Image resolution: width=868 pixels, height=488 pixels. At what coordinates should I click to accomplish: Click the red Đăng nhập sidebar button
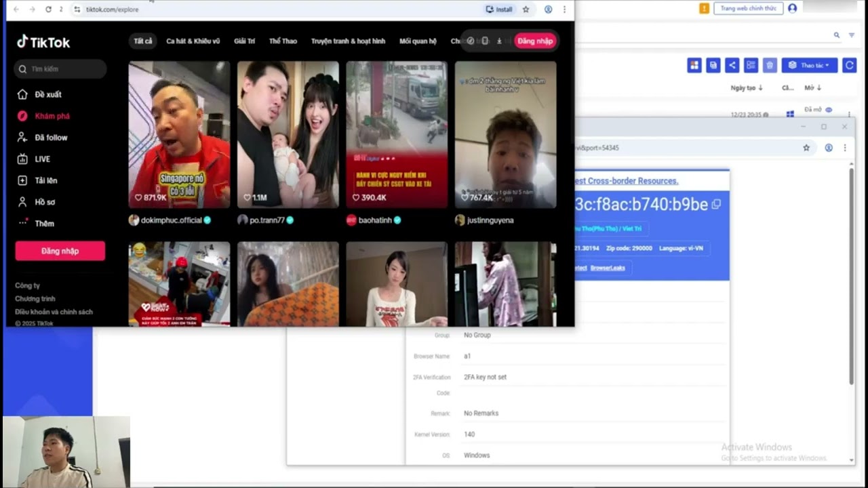60,251
